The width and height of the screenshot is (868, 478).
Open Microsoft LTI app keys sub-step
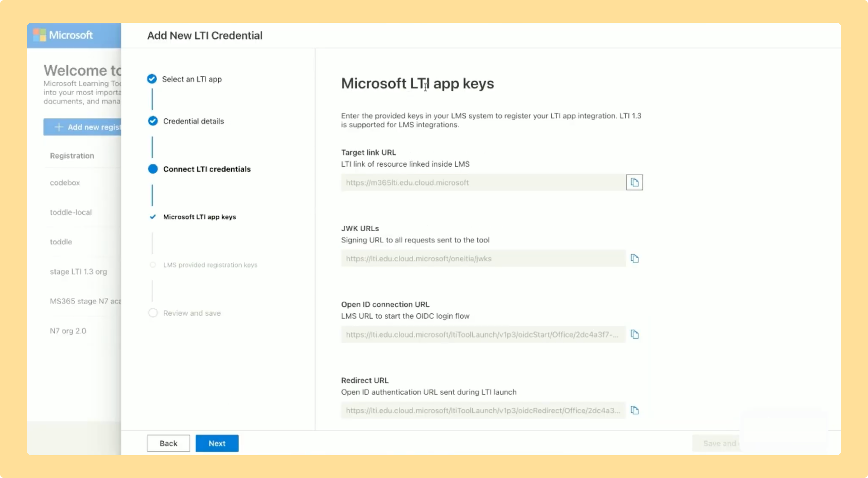(199, 217)
